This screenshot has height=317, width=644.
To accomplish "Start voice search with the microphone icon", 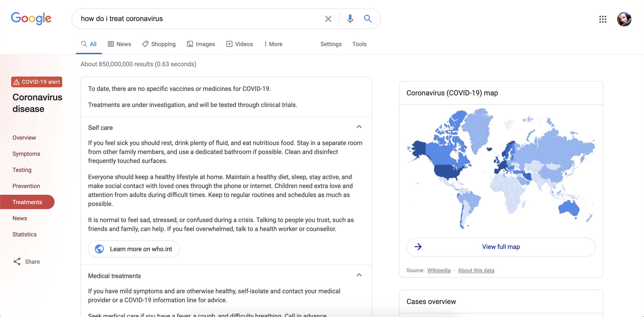I will click(x=350, y=19).
